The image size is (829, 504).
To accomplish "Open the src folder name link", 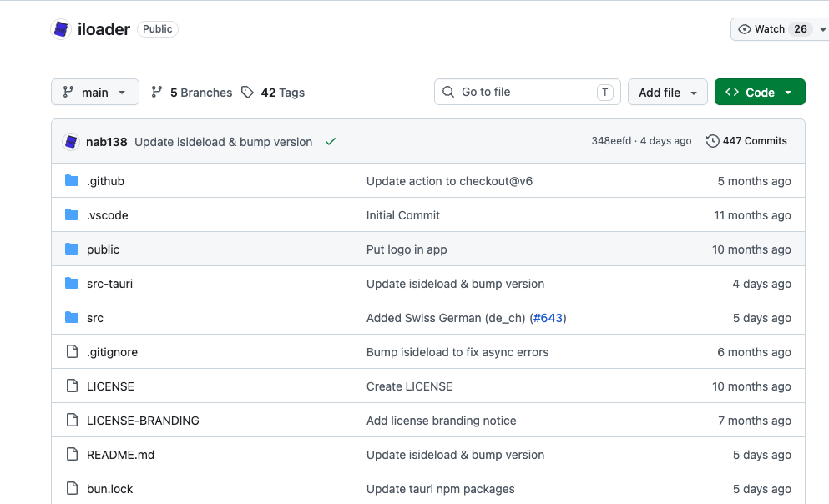I will coord(95,318).
